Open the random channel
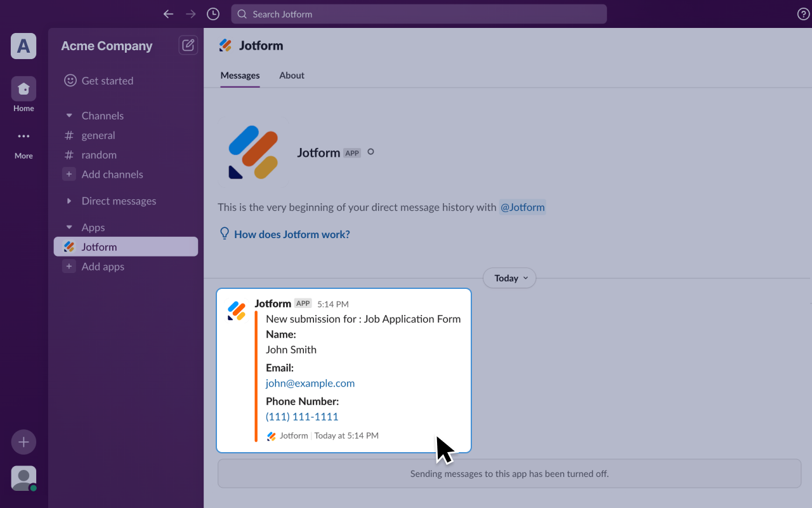 (x=99, y=155)
